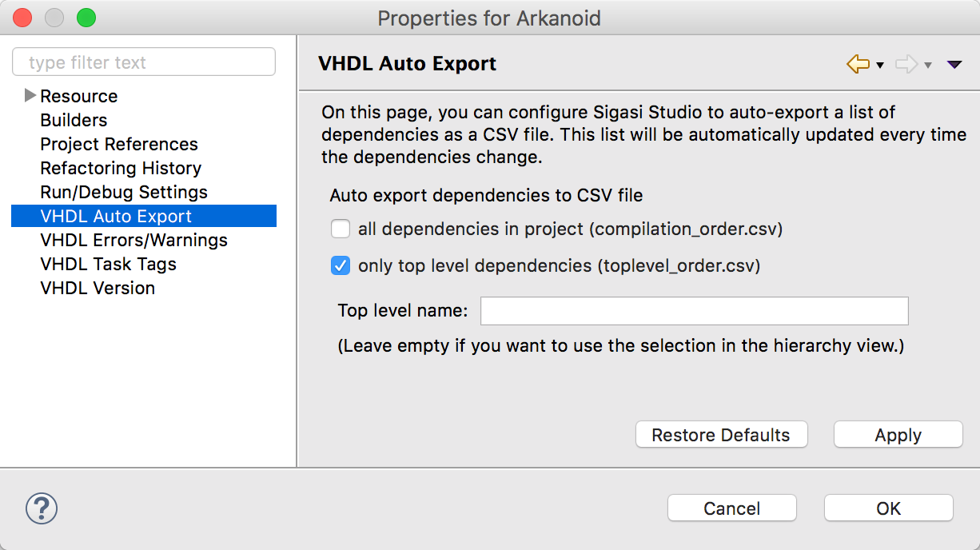This screenshot has width=980, height=550.
Task: Click the Apply button
Action: click(898, 435)
